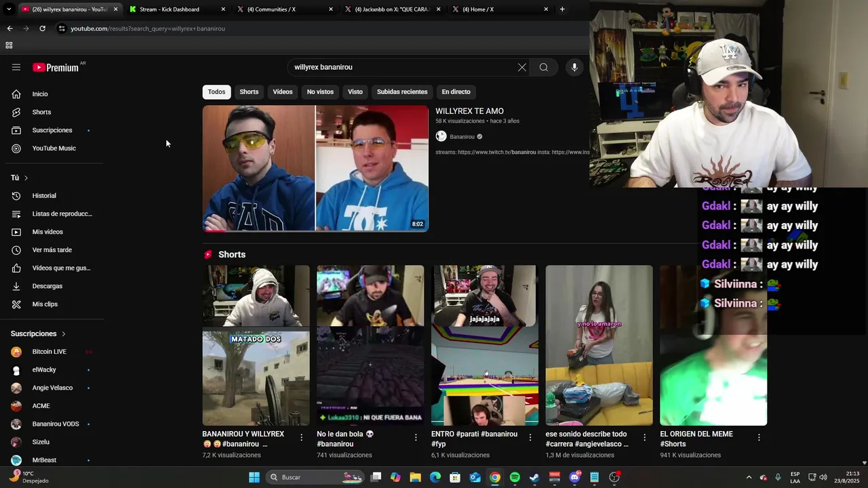The image size is (868, 488).
Task: Click the browser back arrow
Action: coord(9,28)
